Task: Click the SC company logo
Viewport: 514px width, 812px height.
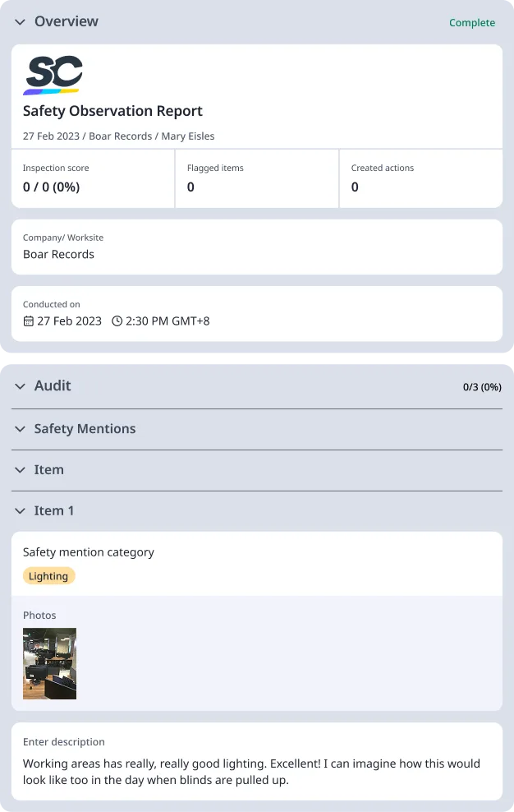Action: pyautogui.click(x=53, y=74)
